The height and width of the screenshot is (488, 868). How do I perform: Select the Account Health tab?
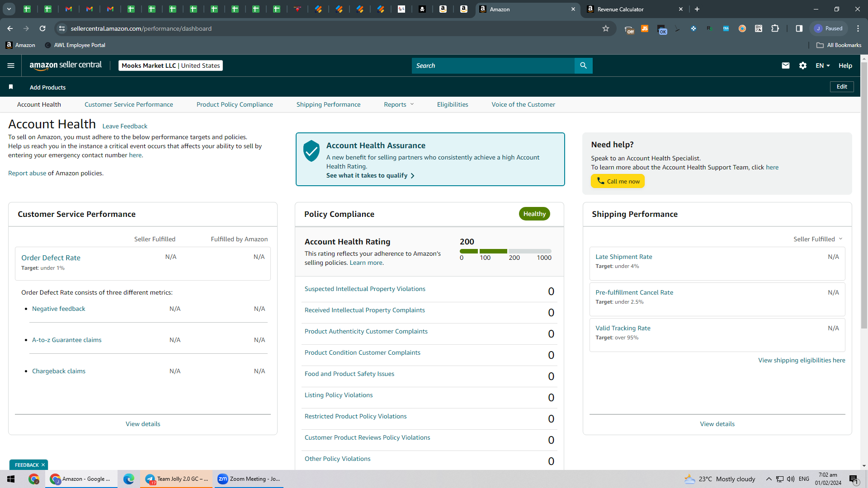[x=39, y=104]
